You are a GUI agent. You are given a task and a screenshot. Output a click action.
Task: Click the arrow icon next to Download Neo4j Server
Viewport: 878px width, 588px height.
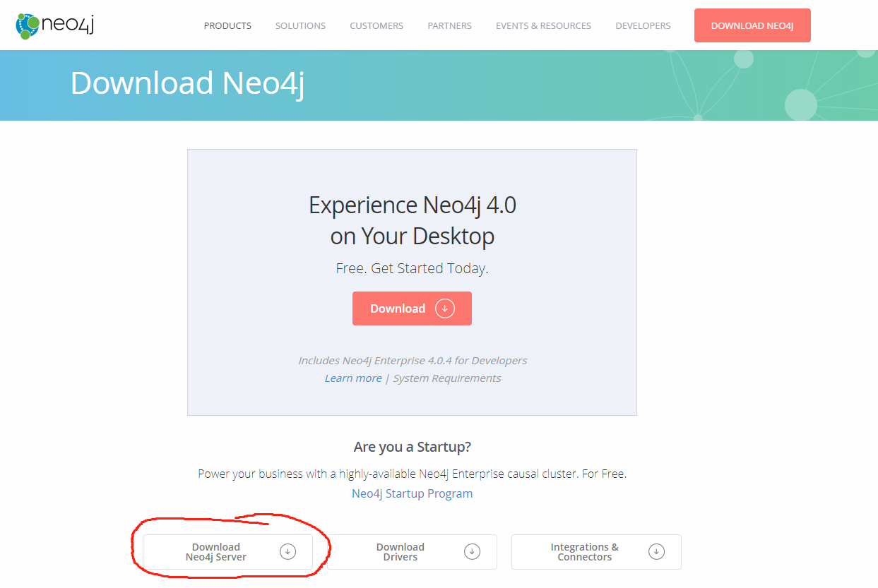pyautogui.click(x=288, y=551)
